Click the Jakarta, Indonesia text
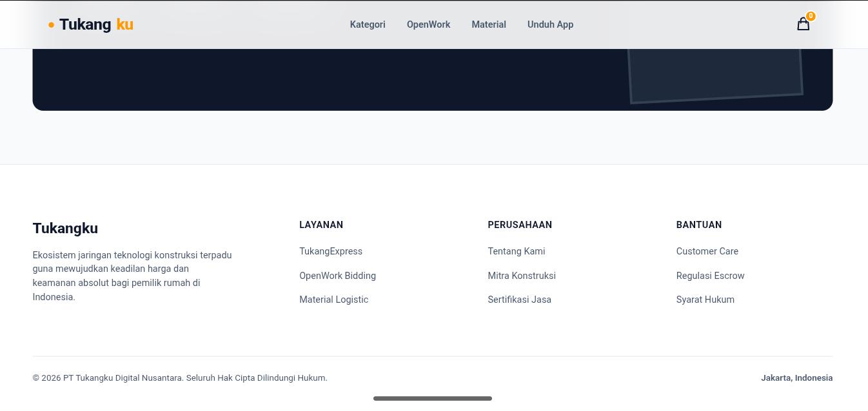868x411 pixels. 796,378
